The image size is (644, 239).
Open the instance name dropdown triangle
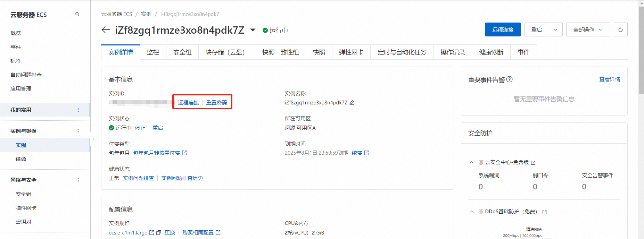click(253, 30)
